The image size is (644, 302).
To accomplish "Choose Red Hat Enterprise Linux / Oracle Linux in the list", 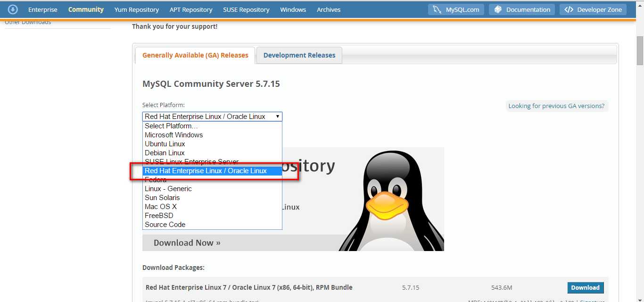I will tap(212, 171).
